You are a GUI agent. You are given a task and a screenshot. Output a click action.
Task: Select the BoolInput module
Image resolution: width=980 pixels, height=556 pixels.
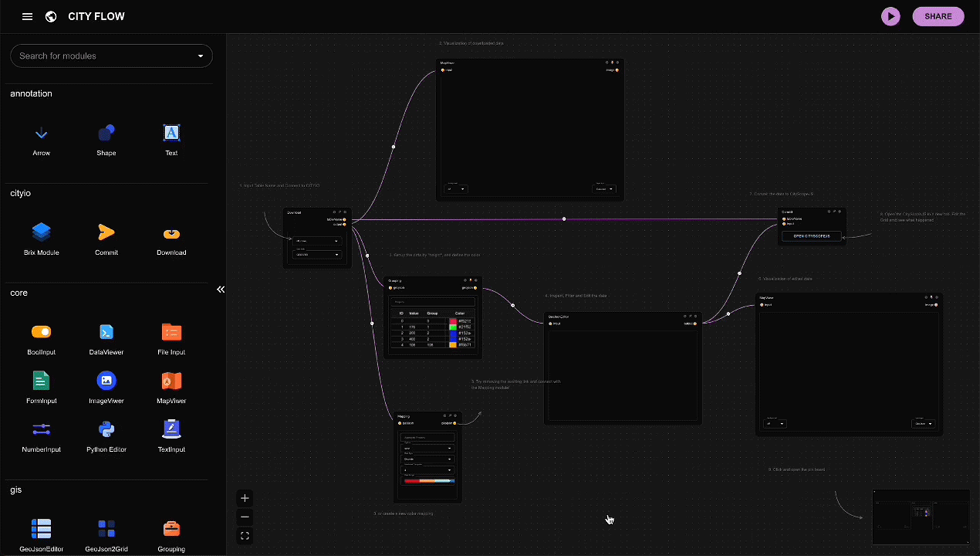click(42, 338)
